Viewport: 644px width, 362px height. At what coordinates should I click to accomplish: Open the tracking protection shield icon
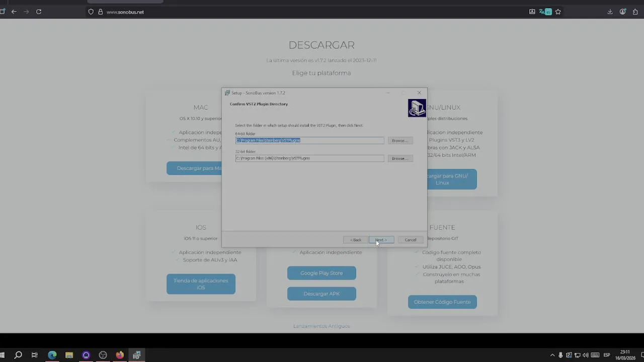pos(91,12)
